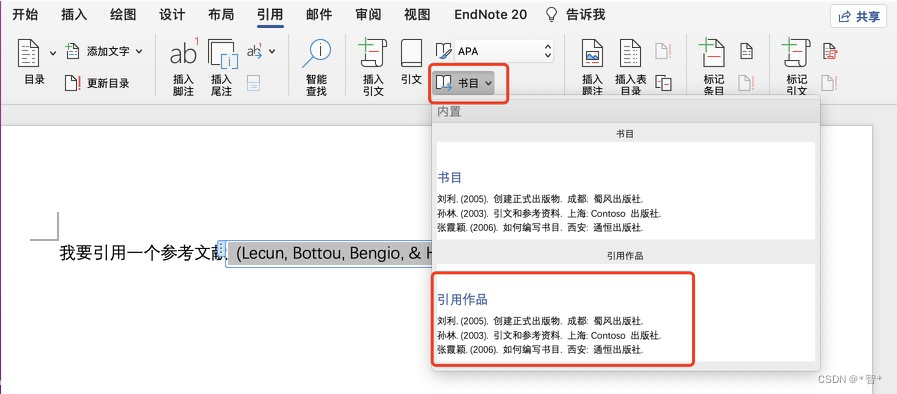Toggle the 书目 bibliography dropdown button
The image size is (897, 394).
click(464, 83)
